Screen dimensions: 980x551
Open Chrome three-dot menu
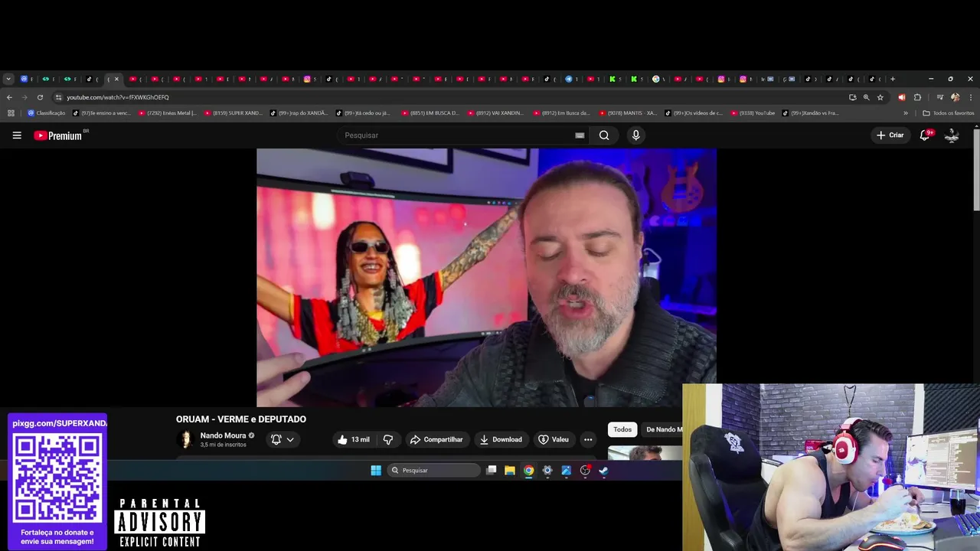point(971,97)
